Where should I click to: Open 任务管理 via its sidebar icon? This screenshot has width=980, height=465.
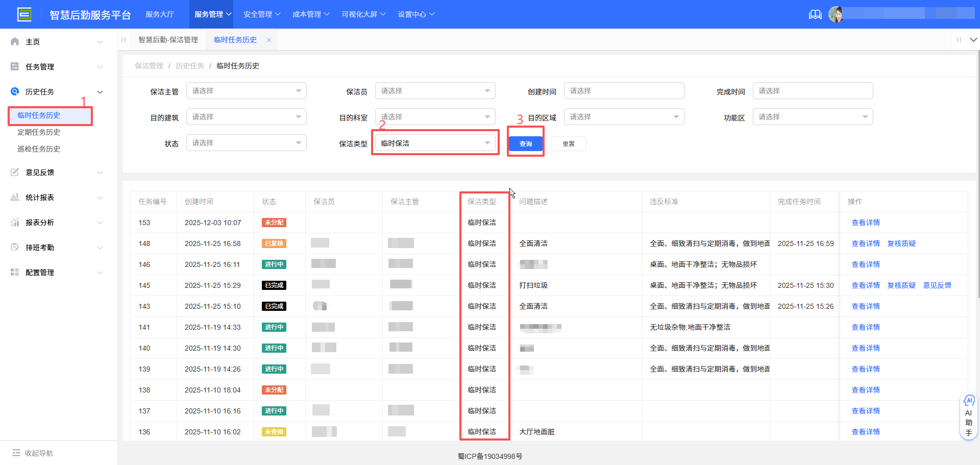14,66
